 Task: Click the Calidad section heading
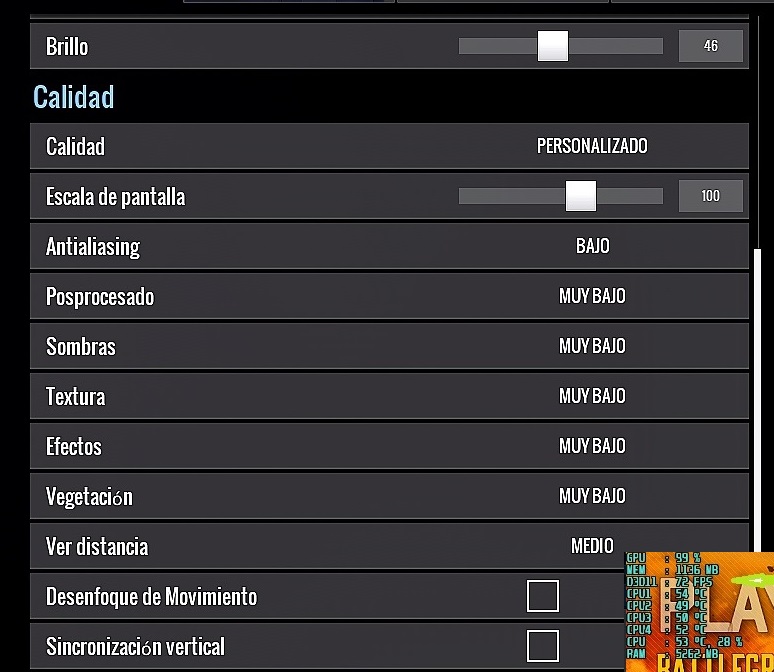[x=74, y=97]
